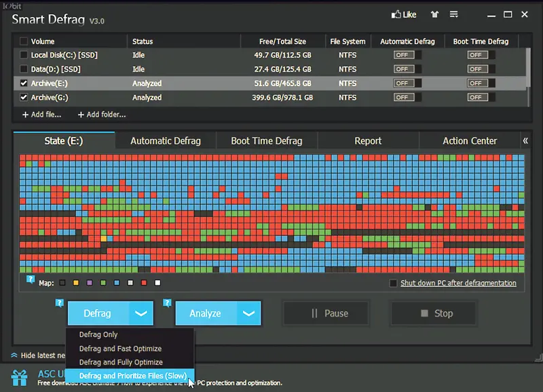543x392 pixels.
Task: Uncheck the Archive(G:) checkbox
Action: (24, 98)
